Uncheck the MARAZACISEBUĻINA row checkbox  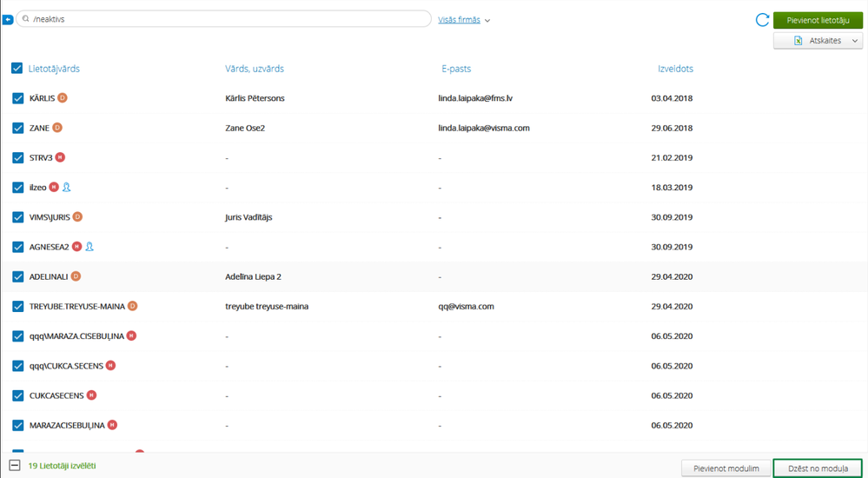(x=17, y=425)
